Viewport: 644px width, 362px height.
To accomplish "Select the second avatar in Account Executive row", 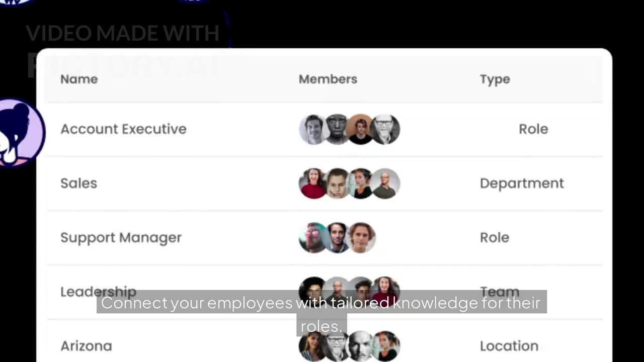I will click(x=337, y=129).
